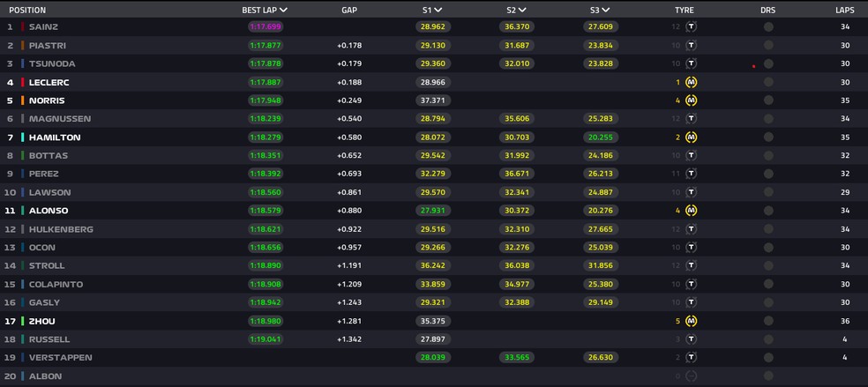Click Colapinto's tyre icon
The height and width of the screenshot is (387, 868).
point(691,284)
